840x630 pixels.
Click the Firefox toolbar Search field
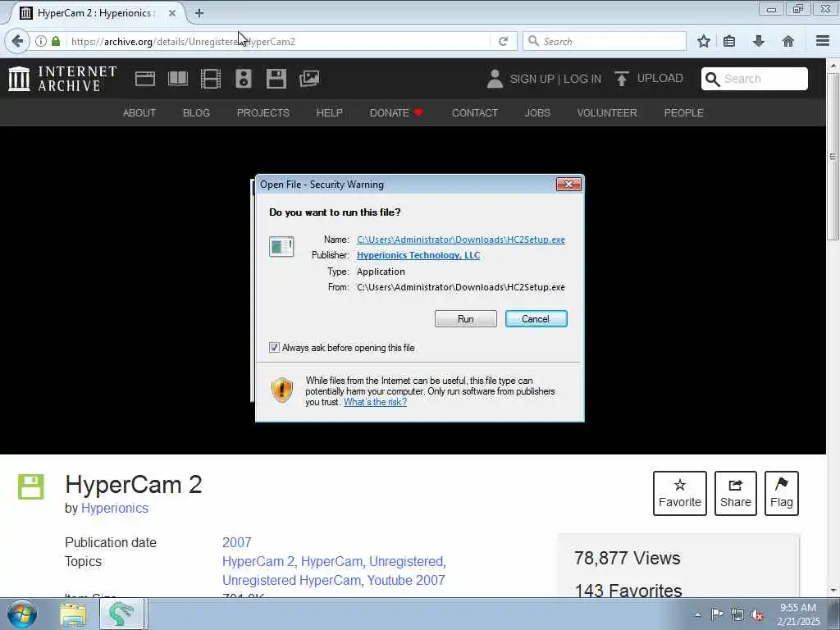coord(605,41)
